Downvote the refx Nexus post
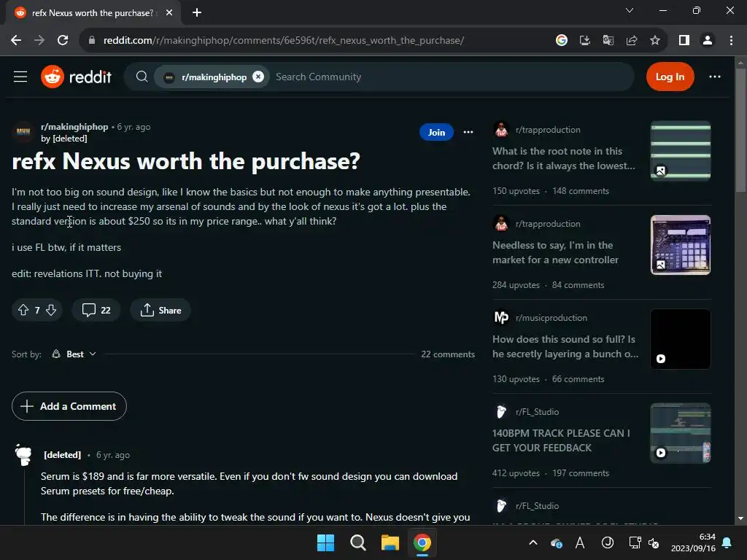Image resolution: width=747 pixels, height=560 pixels. [51, 311]
